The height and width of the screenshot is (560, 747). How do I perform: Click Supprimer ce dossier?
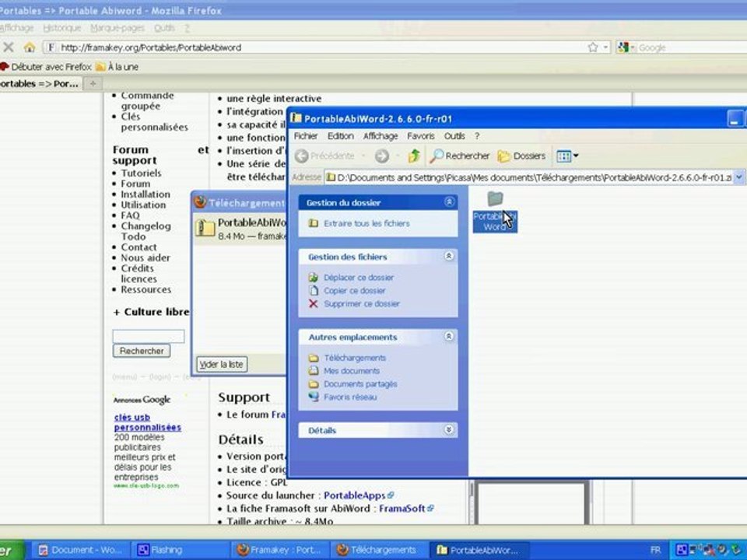[362, 304]
